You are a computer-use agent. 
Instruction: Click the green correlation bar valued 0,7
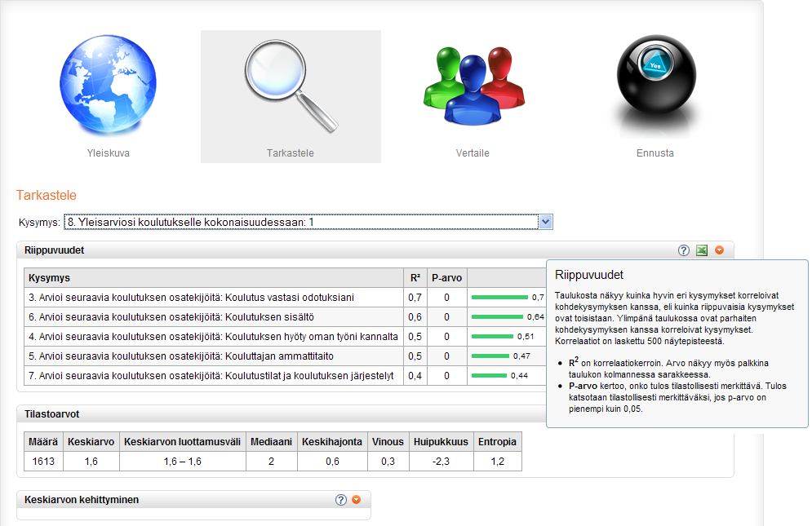click(499, 297)
